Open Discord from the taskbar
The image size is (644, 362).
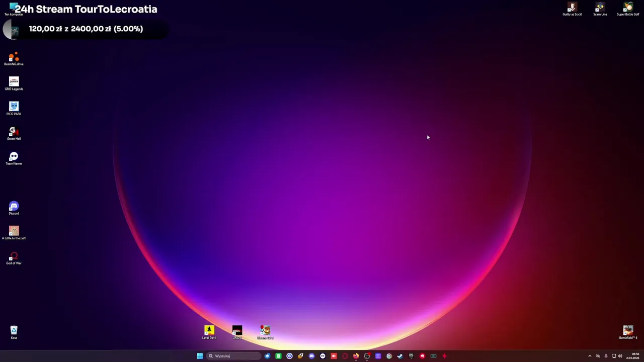click(311, 356)
